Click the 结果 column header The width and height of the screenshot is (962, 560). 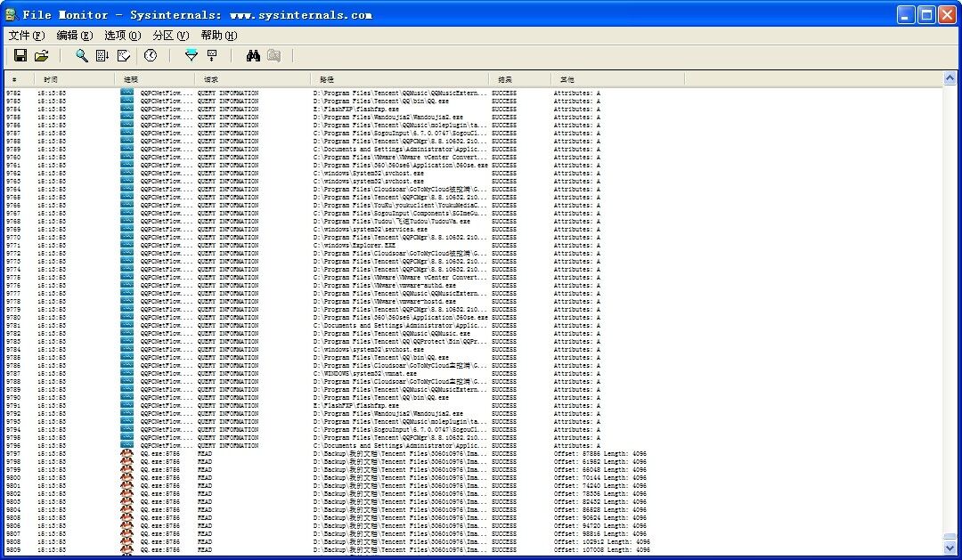[x=520, y=80]
